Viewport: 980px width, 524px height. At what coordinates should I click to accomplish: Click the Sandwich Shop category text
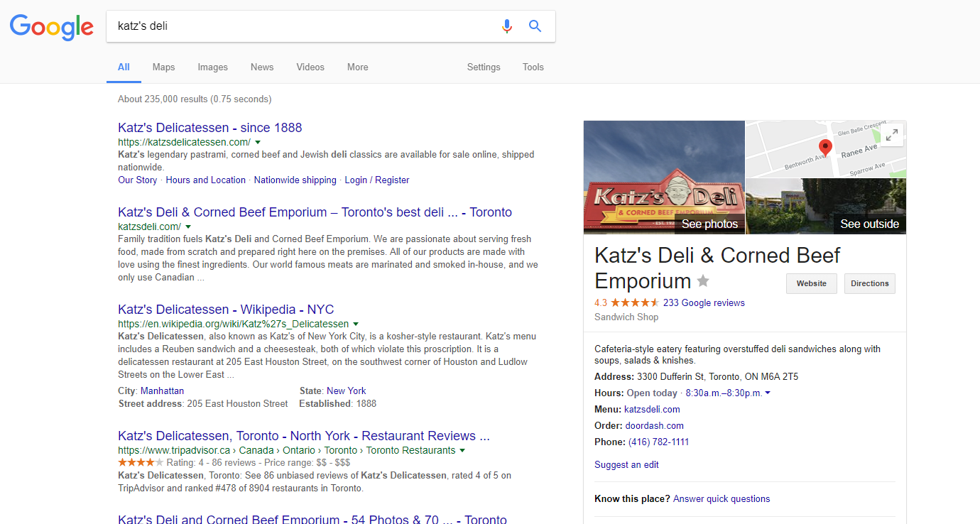pos(626,317)
